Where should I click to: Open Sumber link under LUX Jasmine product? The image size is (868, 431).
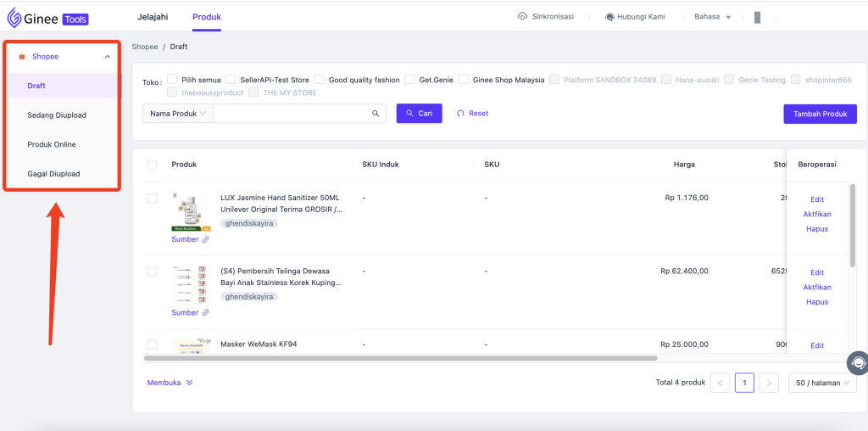(x=185, y=239)
